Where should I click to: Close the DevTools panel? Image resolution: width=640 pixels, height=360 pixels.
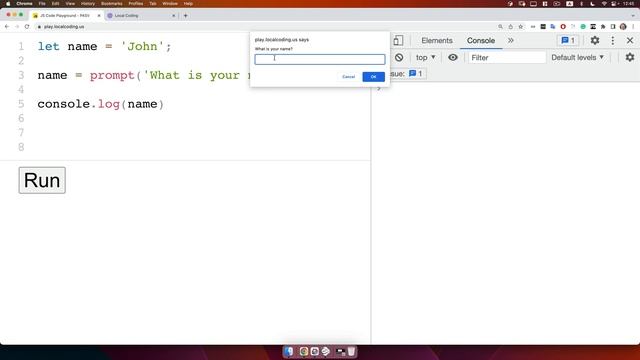point(630,40)
